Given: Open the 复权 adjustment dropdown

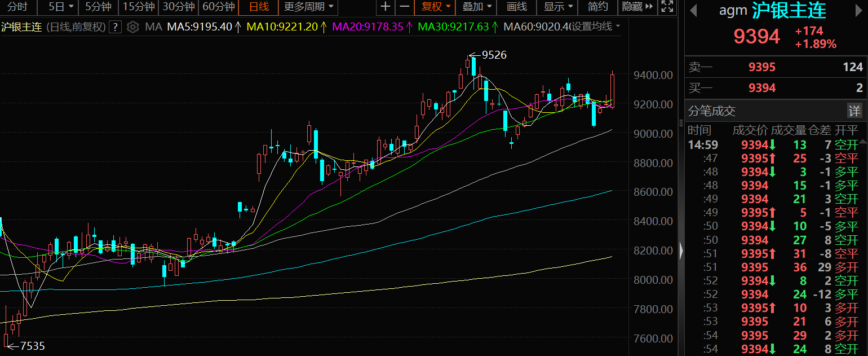Looking at the screenshot, I should pyautogui.click(x=436, y=7).
